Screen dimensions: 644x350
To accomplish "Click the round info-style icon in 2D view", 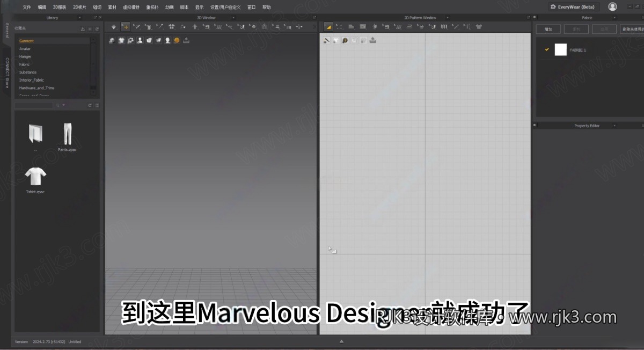I will pyautogui.click(x=345, y=40).
